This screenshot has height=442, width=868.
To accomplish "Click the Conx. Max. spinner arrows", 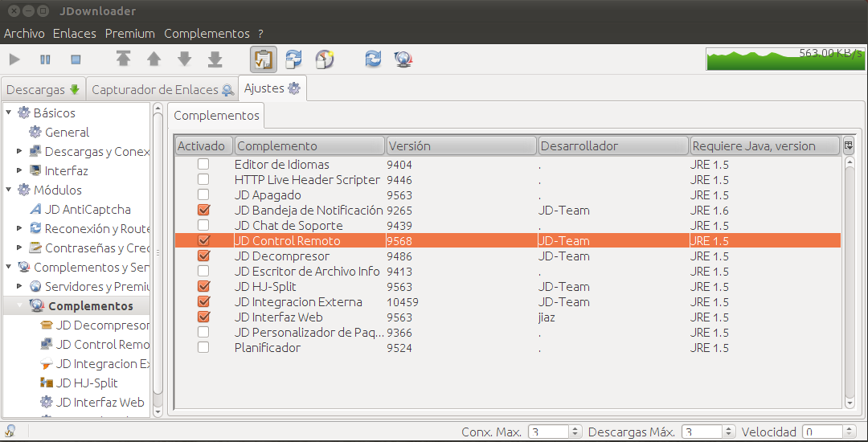I will [575, 432].
